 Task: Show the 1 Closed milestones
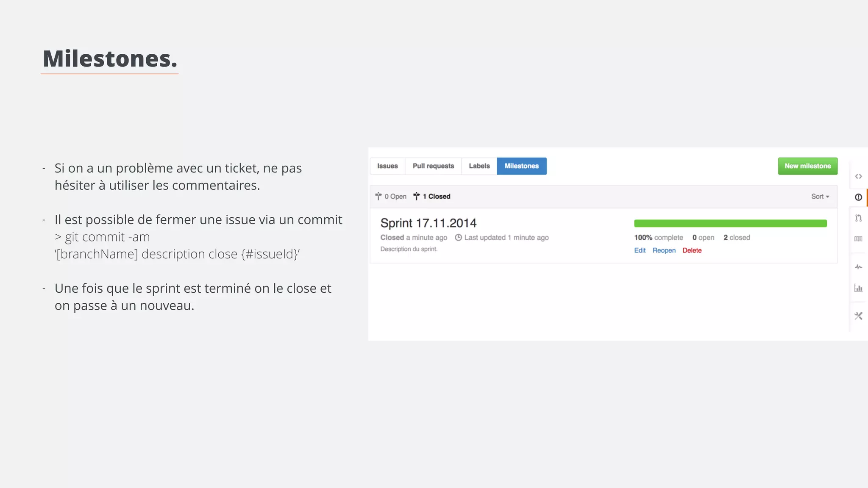coord(432,197)
